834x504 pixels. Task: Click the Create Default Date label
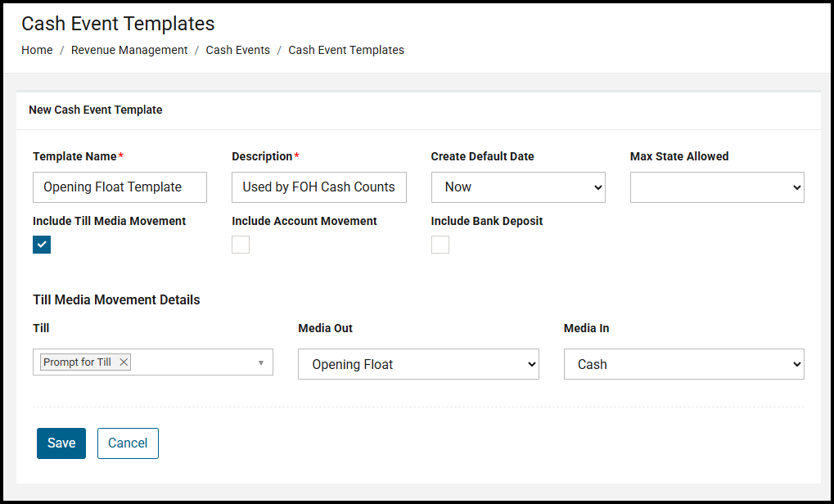pos(482,156)
